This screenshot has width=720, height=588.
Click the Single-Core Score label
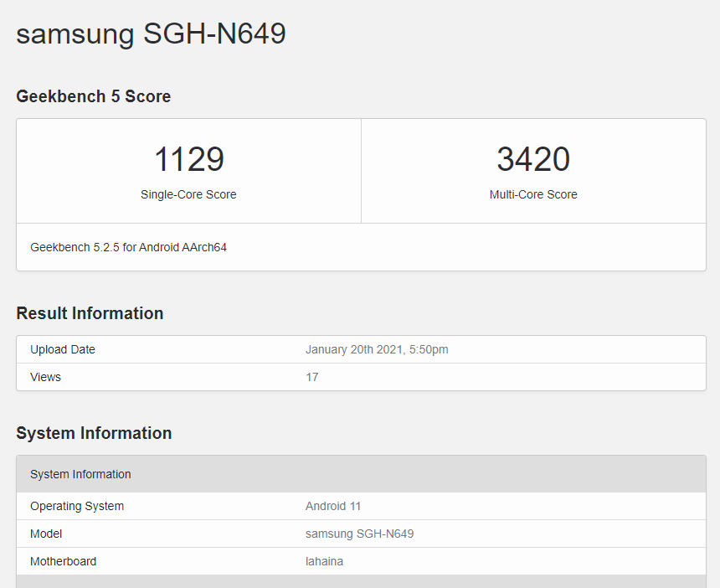(188, 194)
